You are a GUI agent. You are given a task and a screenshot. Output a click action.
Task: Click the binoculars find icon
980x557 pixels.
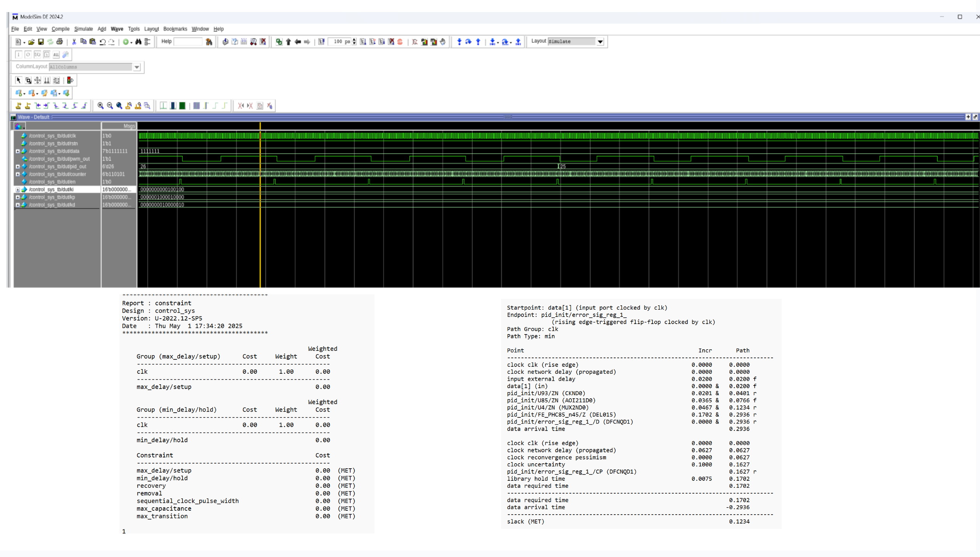click(138, 42)
